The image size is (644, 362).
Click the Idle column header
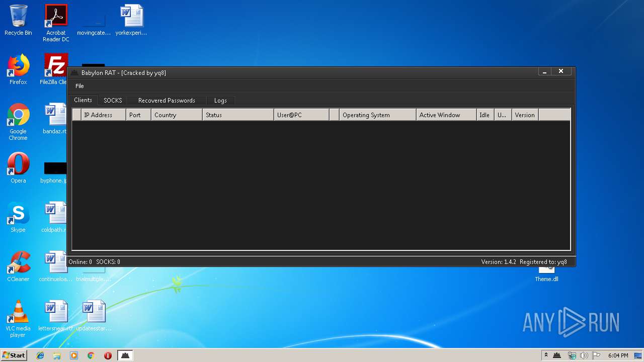486,115
